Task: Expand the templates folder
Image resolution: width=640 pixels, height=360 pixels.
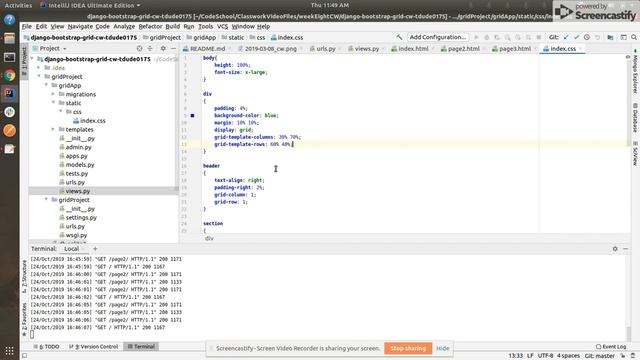Action: (53, 129)
